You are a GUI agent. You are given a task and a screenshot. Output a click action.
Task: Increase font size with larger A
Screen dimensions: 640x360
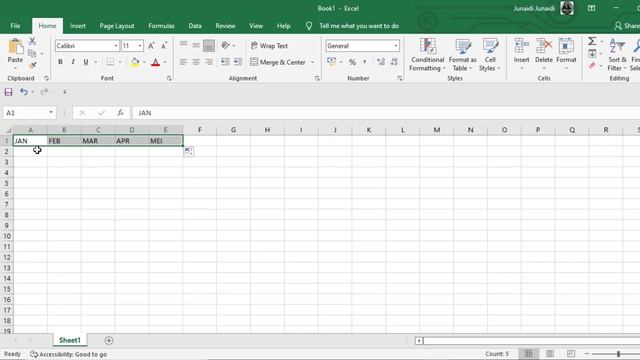click(151, 46)
